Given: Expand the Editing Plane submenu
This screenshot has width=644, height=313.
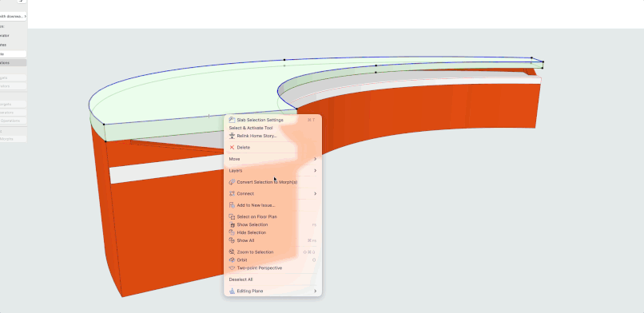Looking at the screenshot, I should 272,291.
